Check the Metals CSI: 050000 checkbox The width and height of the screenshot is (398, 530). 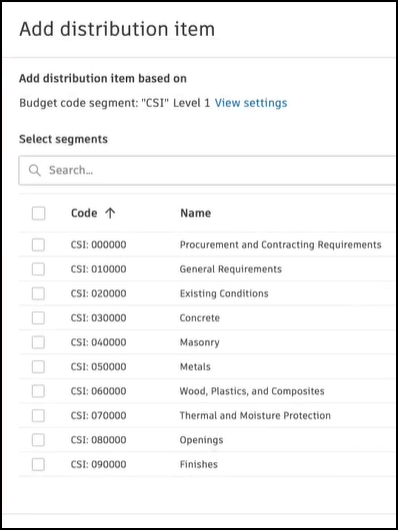pyautogui.click(x=38, y=367)
